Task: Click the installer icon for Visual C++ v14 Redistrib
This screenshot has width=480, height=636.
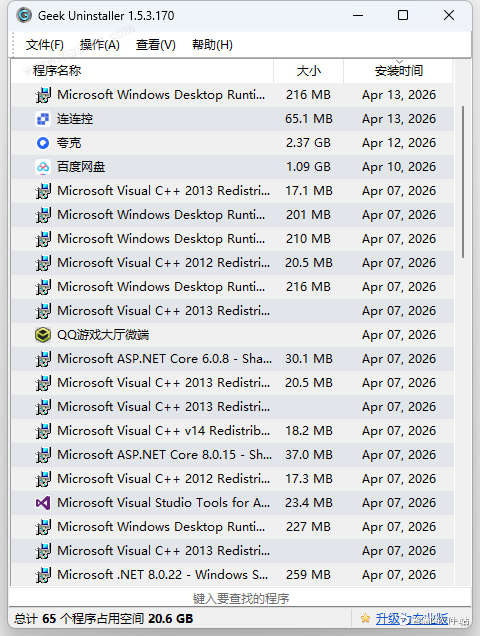Action: coord(43,431)
